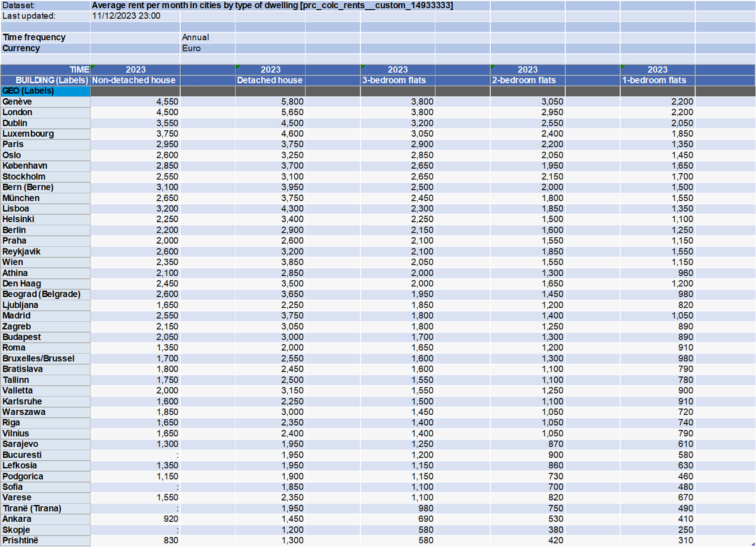Select the 'Genève' row label
Image resolution: width=756 pixels, height=547 pixels.
point(45,101)
